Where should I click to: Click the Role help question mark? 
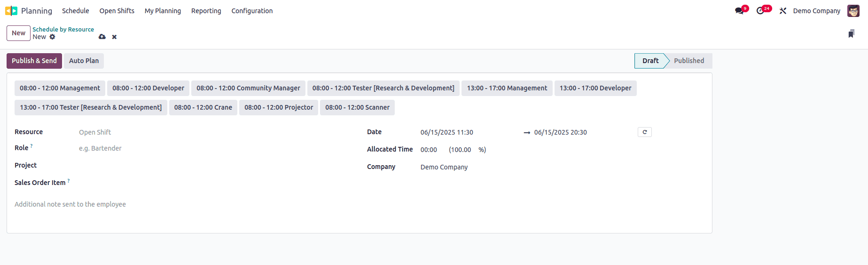(31, 146)
